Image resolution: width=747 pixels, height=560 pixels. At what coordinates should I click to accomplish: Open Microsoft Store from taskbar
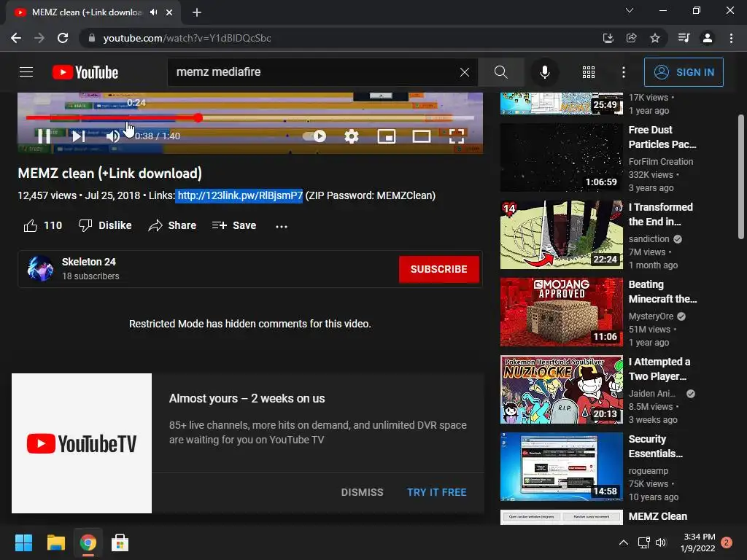[x=120, y=542]
